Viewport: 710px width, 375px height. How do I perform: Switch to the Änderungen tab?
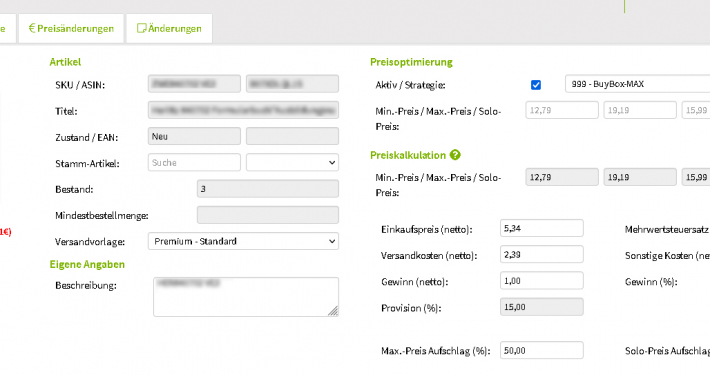click(x=169, y=29)
